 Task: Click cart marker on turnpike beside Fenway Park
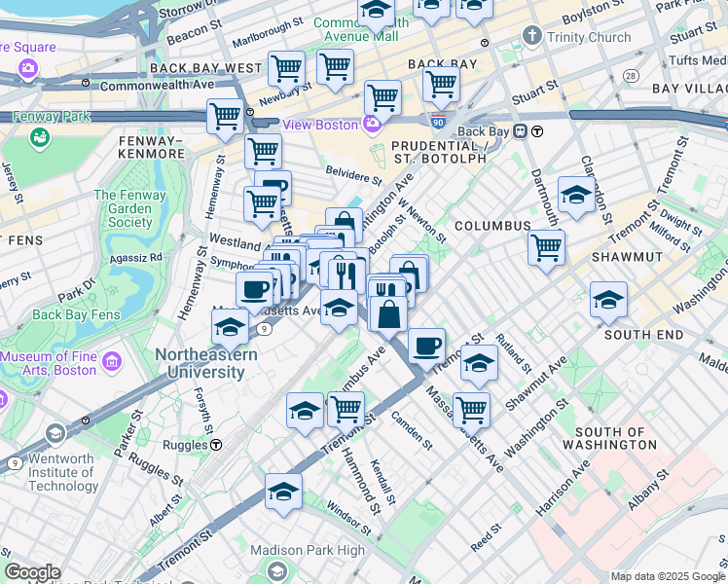coord(225,119)
